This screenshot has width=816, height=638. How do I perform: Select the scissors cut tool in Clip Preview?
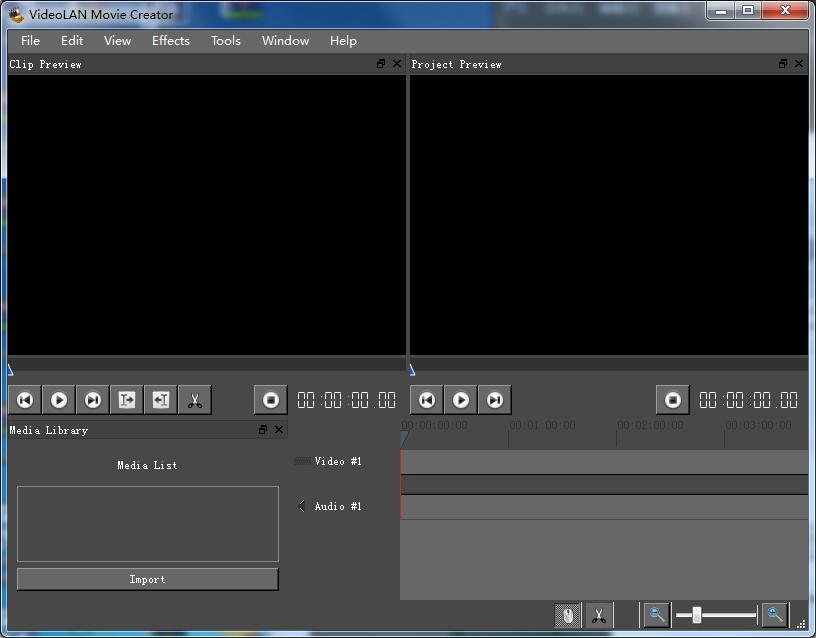tap(194, 399)
